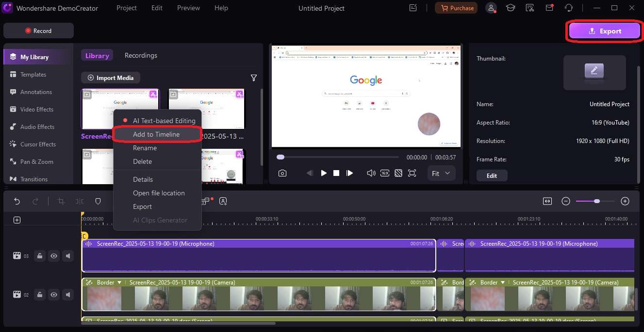Choose Open file location in context menu
Viewport: 644px width, 332px height.
pyautogui.click(x=157, y=193)
